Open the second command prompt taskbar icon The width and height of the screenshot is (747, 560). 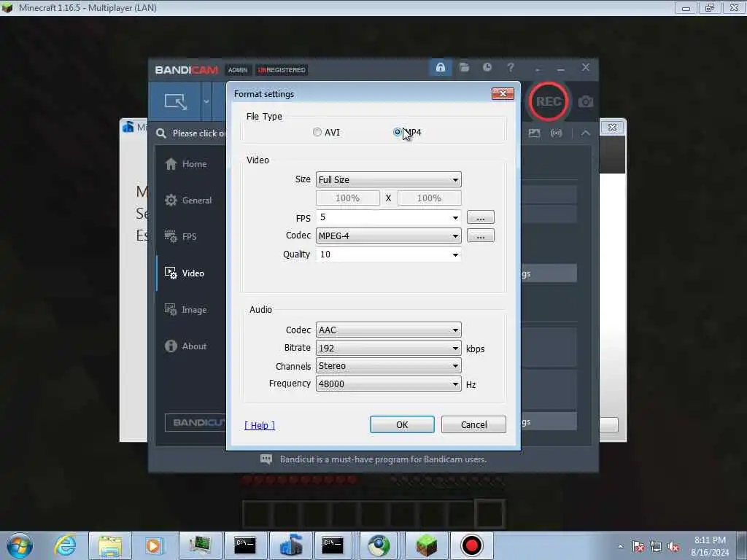click(x=332, y=545)
